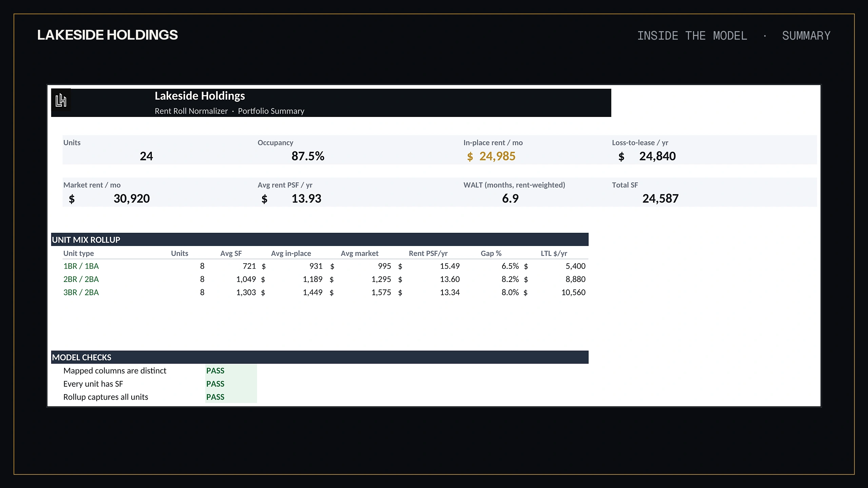Click the 10,560 LTL cell
Viewport: 868px width, 488px height.
point(573,292)
